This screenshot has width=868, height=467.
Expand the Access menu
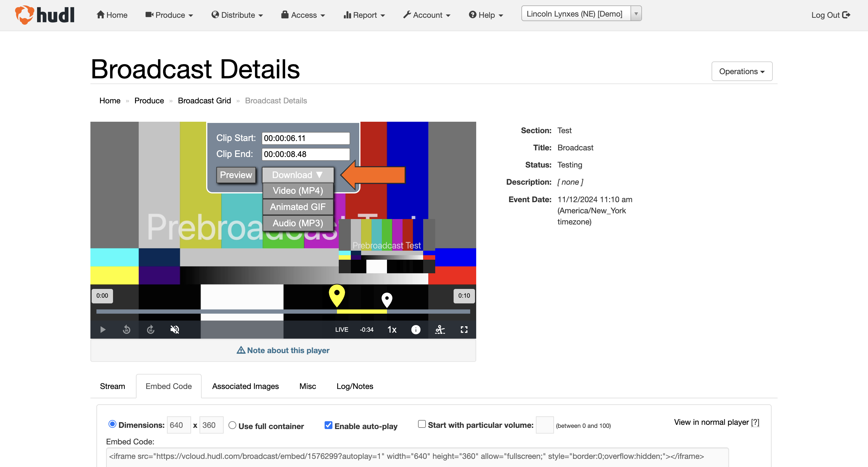coord(303,15)
